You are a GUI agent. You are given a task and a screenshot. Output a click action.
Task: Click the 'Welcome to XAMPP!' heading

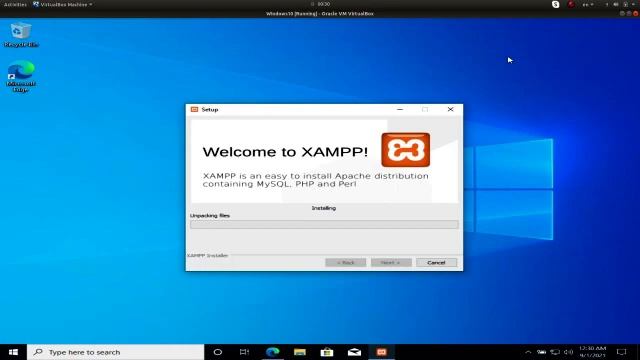285,152
